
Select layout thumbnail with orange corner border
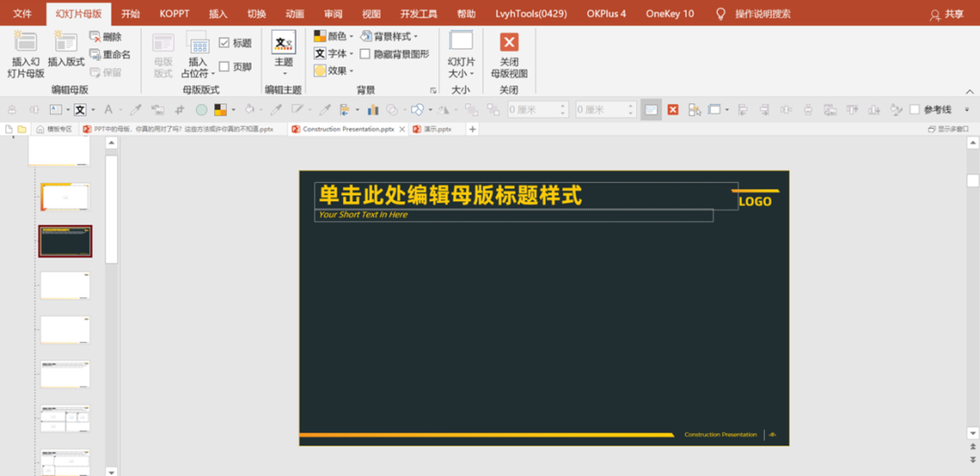click(65, 197)
